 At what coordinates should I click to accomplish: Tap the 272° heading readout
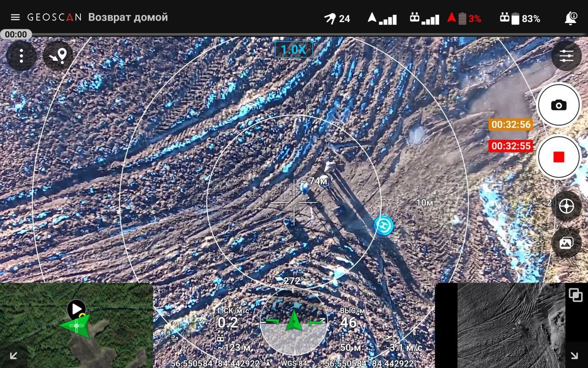[294, 281]
